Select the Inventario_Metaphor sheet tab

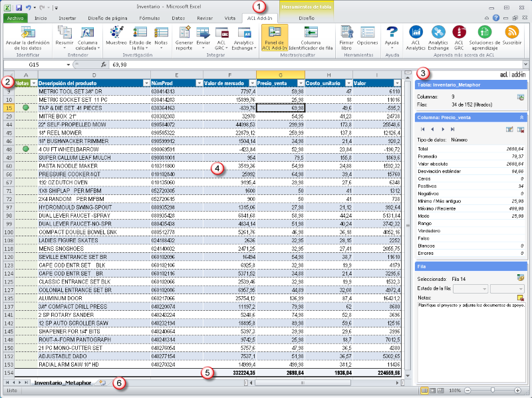pyautogui.click(x=63, y=383)
